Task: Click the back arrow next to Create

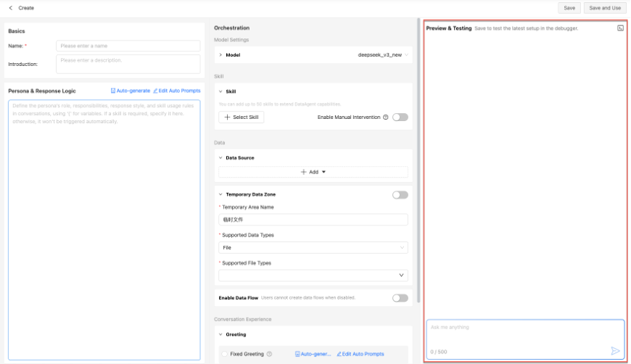Action: (10, 8)
